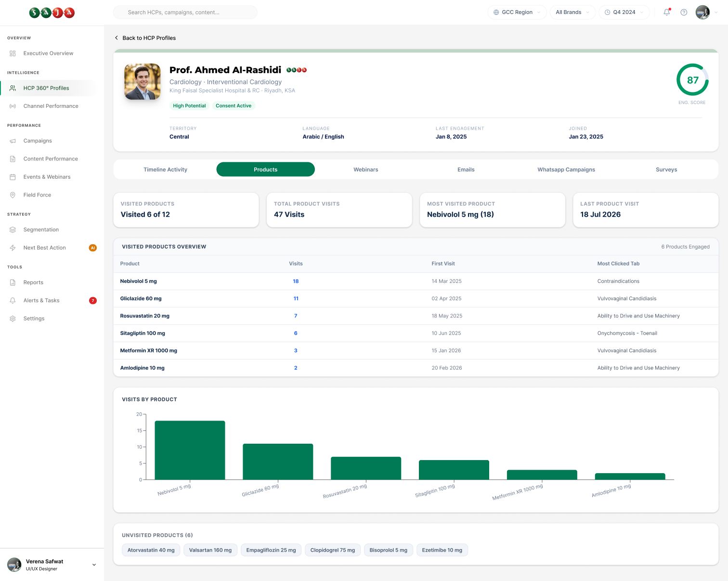The image size is (728, 581).
Task: Click Prof. Ahmed Al-Rashidi profile photo
Action: pyautogui.click(x=143, y=82)
